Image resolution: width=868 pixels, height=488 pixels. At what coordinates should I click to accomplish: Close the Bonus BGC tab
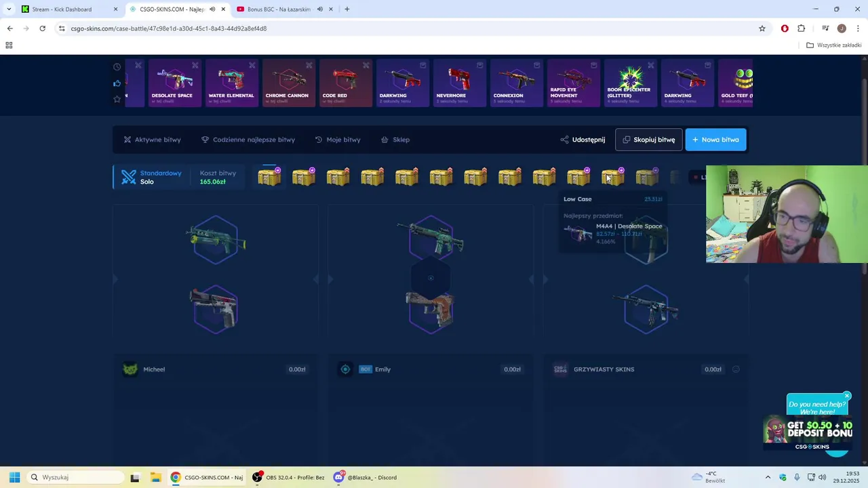coord(331,9)
